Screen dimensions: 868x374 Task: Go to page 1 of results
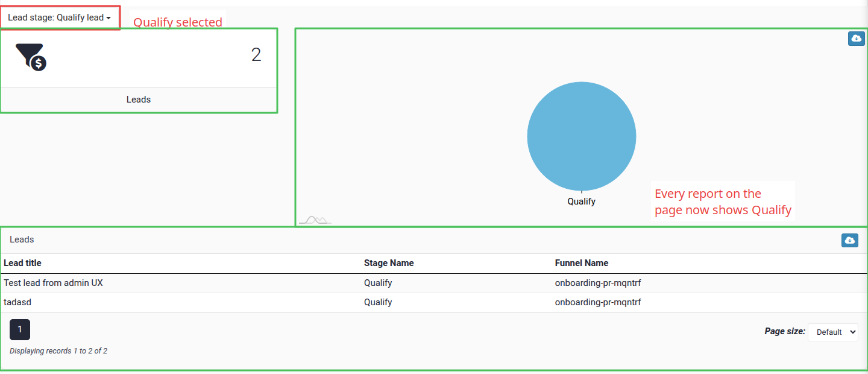[20, 329]
